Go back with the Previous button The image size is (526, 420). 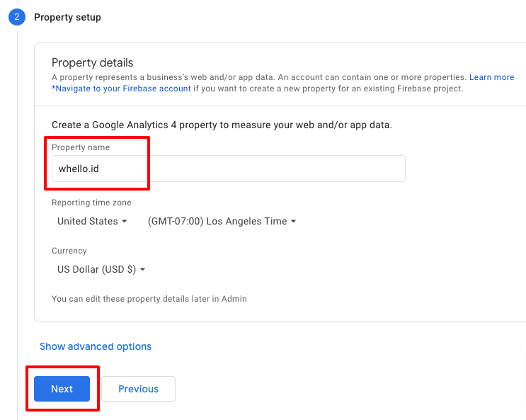point(138,389)
